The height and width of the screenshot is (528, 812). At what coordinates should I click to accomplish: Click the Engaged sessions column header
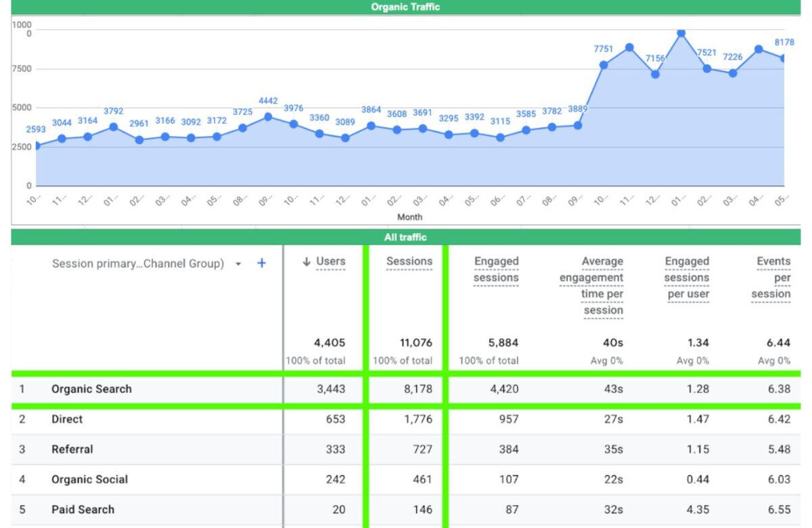point(496,269)
